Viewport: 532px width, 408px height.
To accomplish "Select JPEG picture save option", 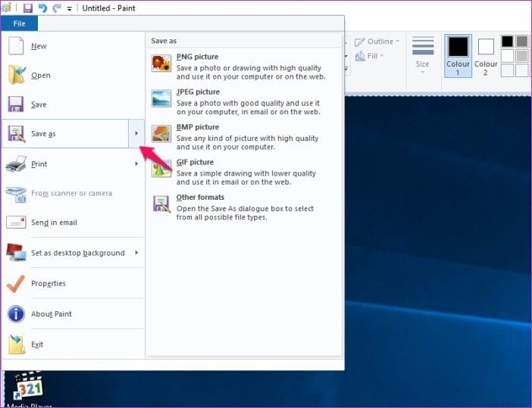I will tap(244, 101).
